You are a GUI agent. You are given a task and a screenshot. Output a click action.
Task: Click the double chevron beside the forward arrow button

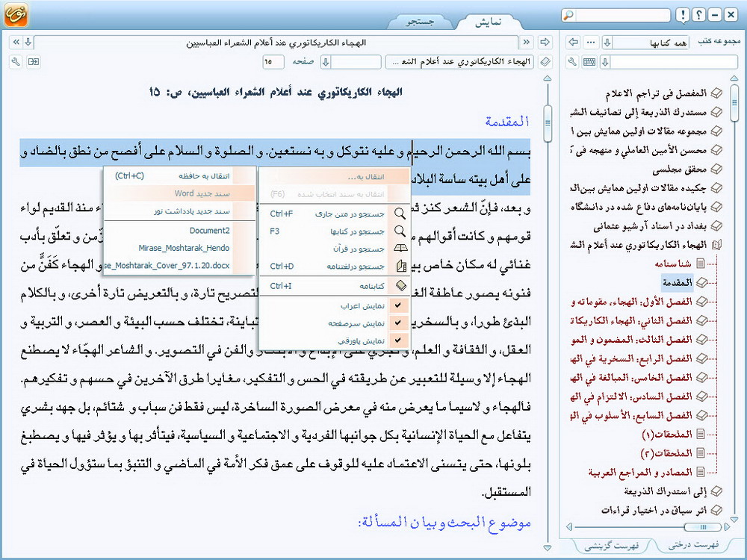pos(527,43)
